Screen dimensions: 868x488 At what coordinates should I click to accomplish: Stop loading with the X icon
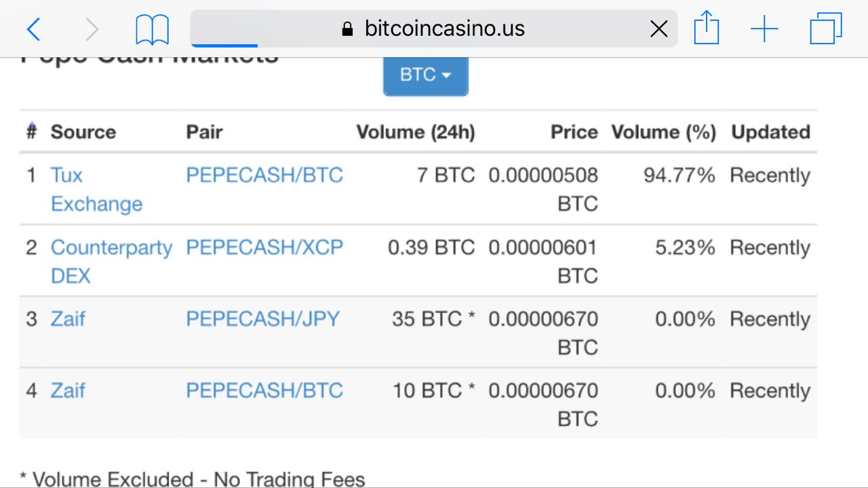click(x=658, y=29)
